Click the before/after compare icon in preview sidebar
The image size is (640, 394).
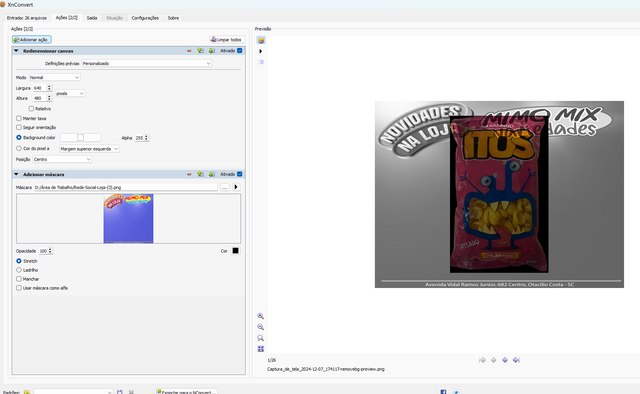[261, 62]
